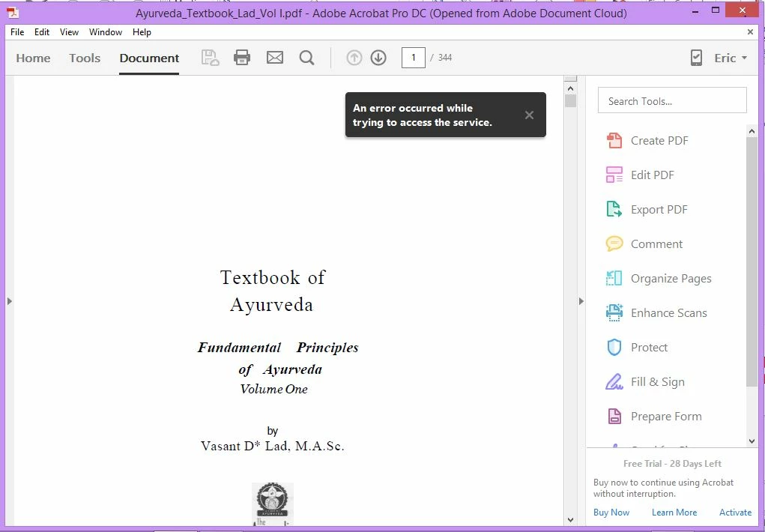The image size is (765, 532).
Task: Open the Enhance Scans tool
Action: point(656,313)
